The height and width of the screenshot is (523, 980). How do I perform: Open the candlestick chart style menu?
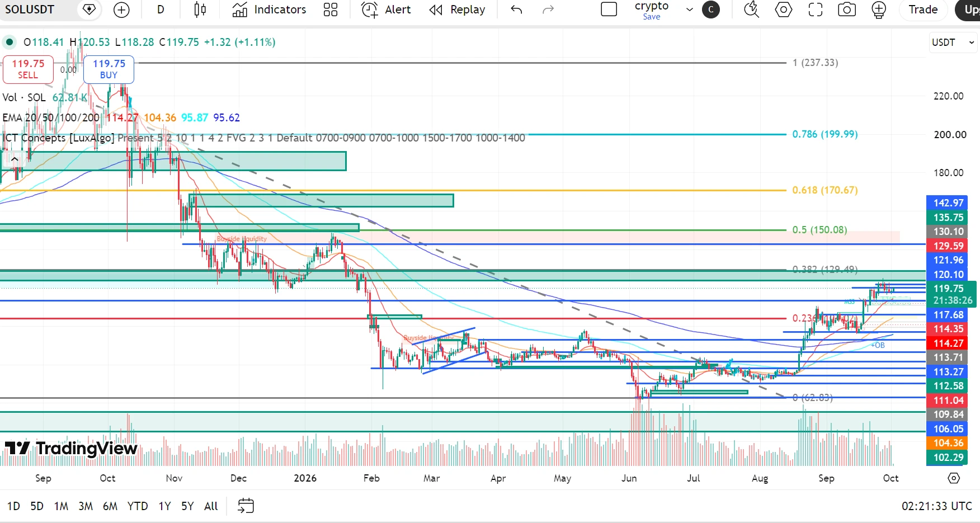200,10
